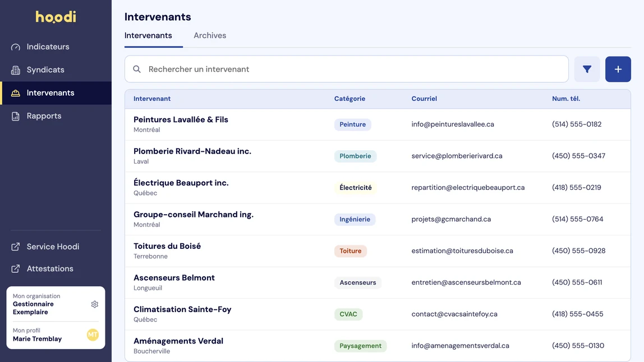
Task: Sort by the Catégorie column header
Action: coord(349,99)
